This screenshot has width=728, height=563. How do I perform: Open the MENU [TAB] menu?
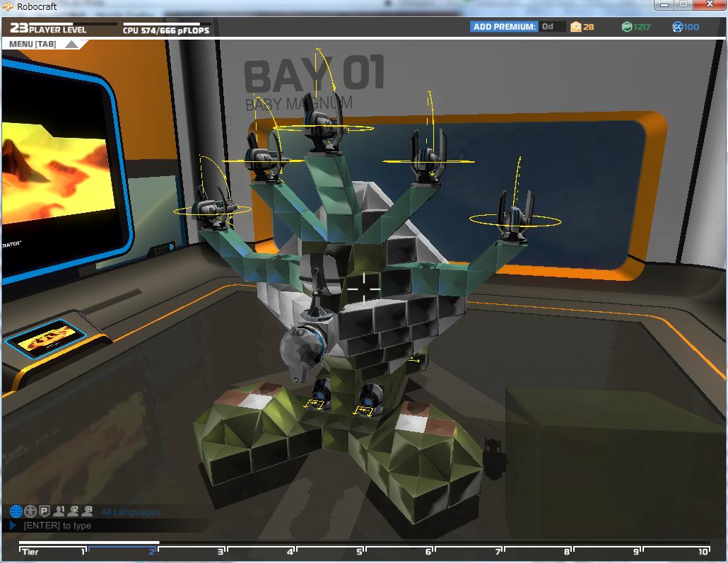[x=44, y=44]
